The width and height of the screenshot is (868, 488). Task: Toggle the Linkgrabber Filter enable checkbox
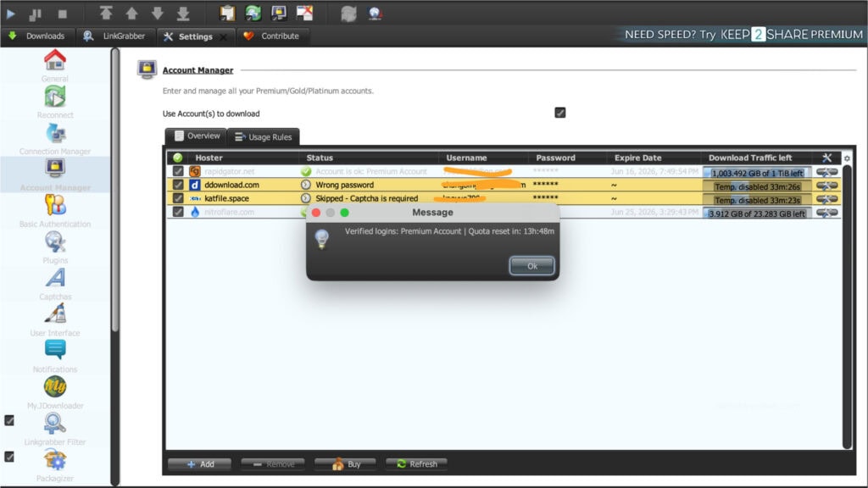(9, 420)
